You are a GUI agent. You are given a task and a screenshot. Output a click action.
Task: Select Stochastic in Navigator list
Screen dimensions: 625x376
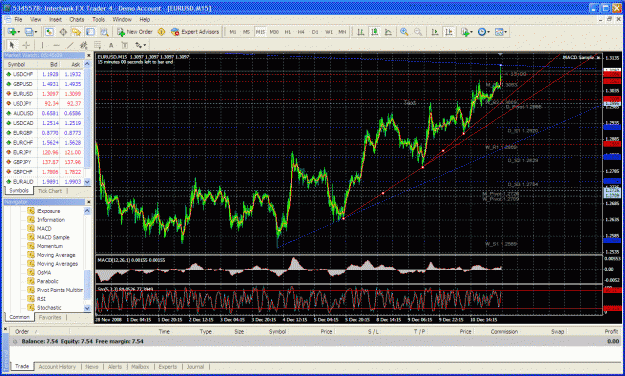tap(49, 308)
